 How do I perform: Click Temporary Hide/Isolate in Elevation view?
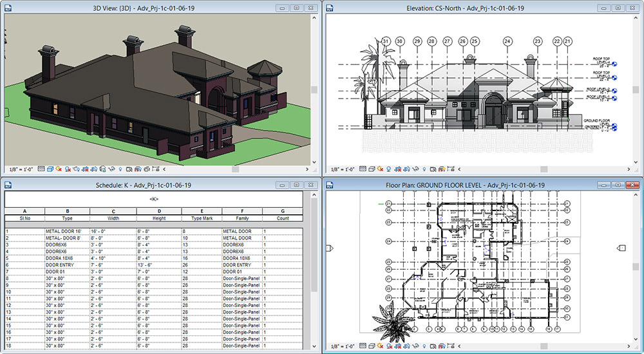pyautogui.click(x=415, y=169)
